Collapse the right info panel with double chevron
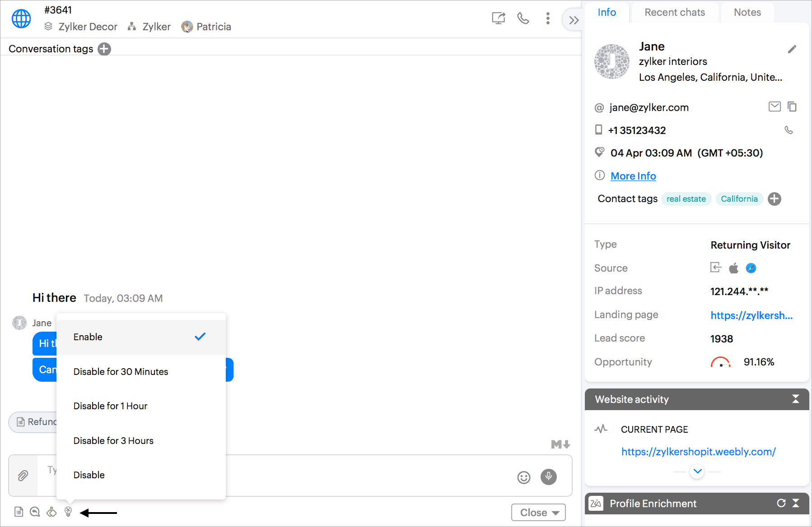The width and height of the screenshot is (812, 527). click(x=574, y=20)
